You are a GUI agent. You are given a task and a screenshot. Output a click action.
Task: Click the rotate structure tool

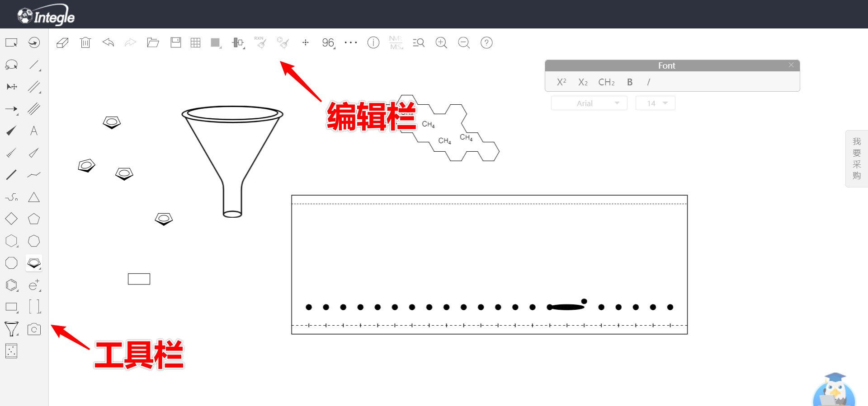point(34,42)
